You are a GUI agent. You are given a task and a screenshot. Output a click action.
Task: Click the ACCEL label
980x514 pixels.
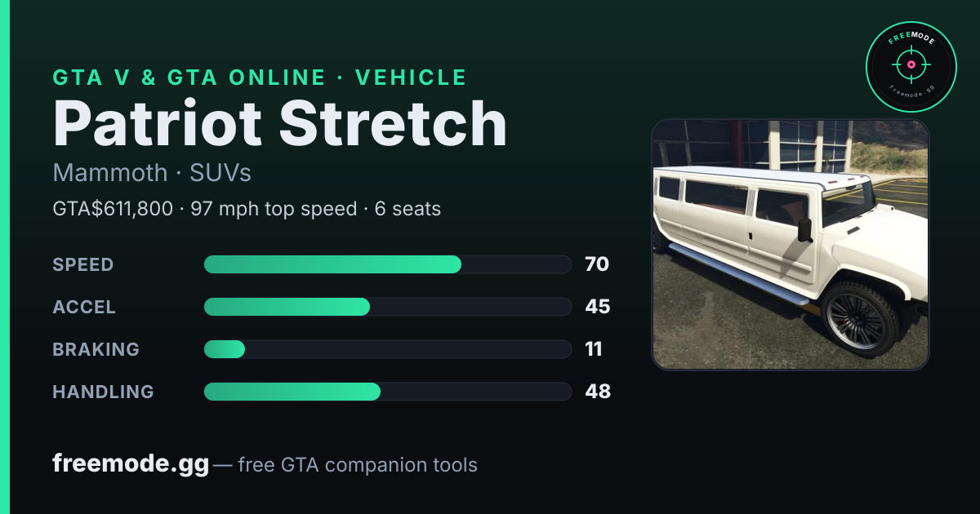point(84,307)
